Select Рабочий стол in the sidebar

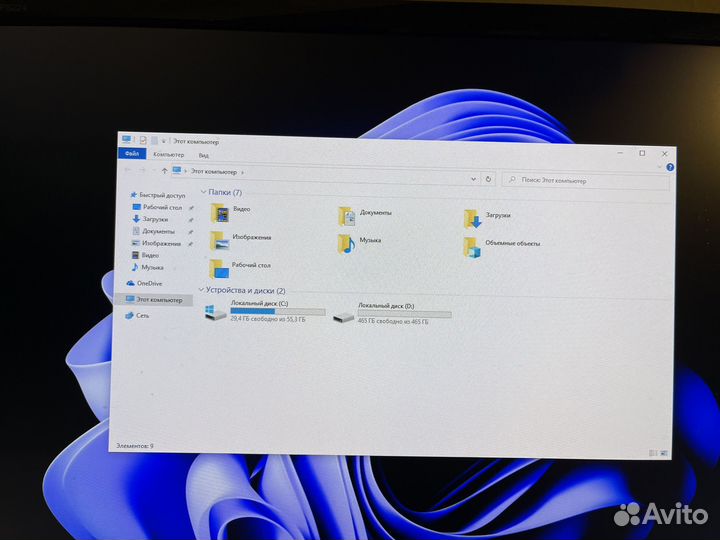click(158, 207)
